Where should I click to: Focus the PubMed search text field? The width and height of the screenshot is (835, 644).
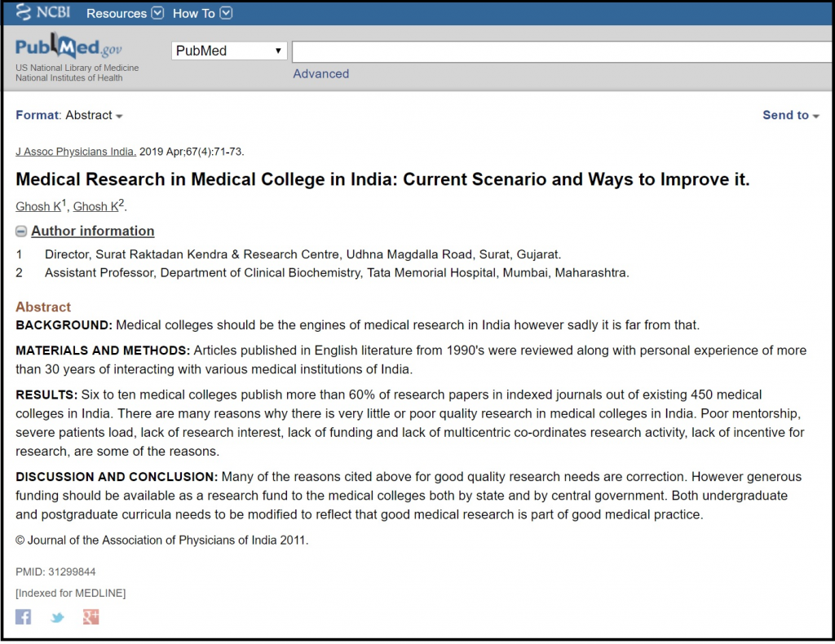pos(561,51)
